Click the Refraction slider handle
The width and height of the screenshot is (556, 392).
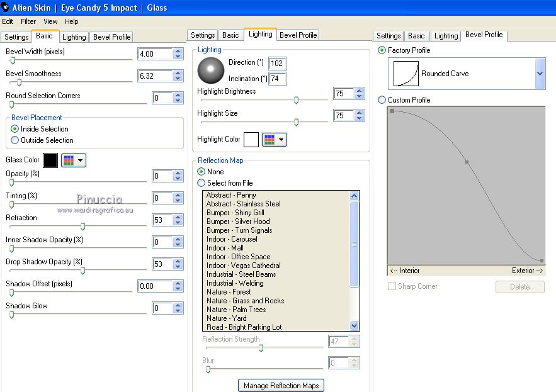82,227
